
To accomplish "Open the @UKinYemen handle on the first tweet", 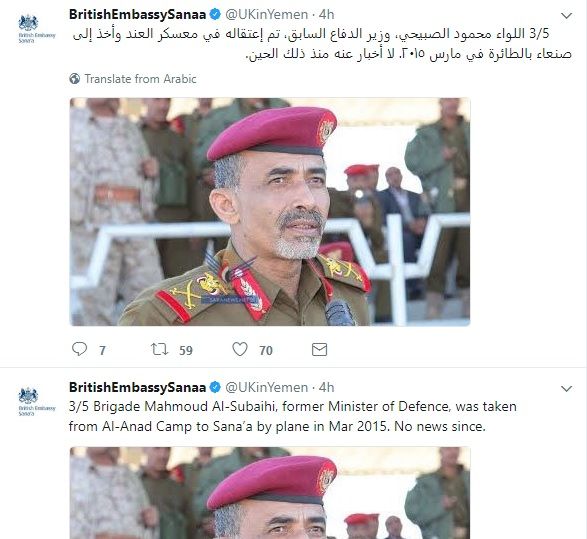I will coord(267,15).
